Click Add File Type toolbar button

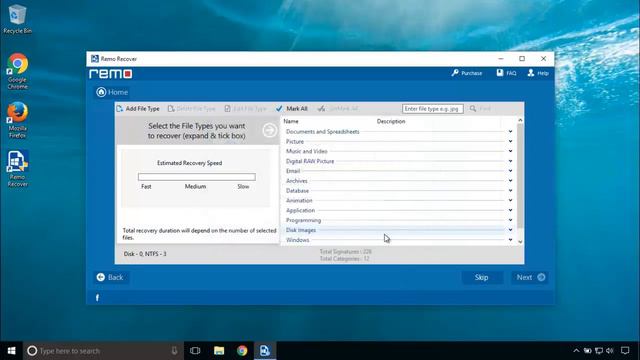pyautogui.click(x=138, y=109)
